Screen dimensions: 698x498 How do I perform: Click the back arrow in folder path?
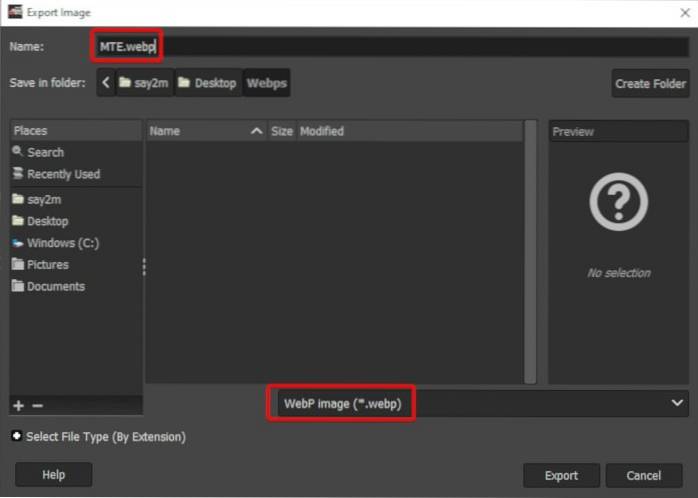(x=106, y=83)
